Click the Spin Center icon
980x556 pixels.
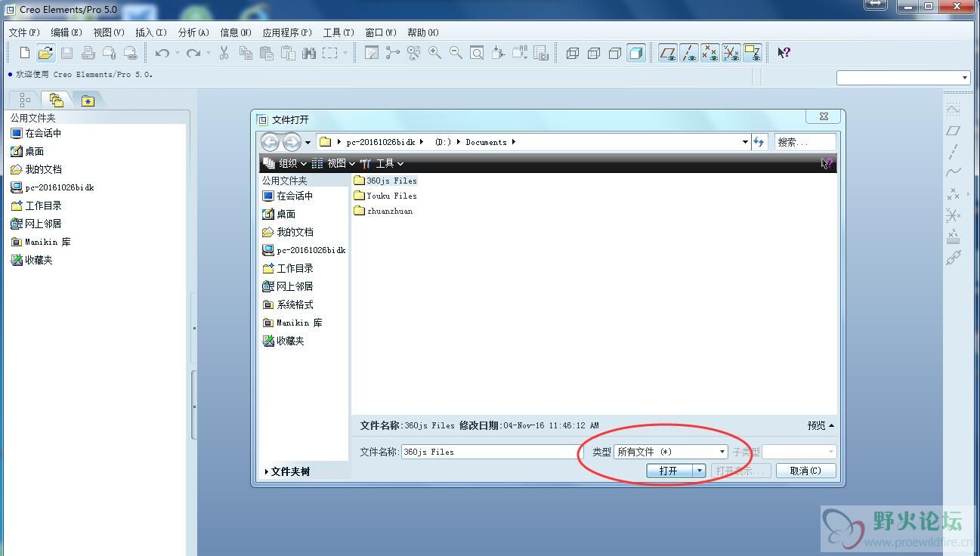pos(392,53)
